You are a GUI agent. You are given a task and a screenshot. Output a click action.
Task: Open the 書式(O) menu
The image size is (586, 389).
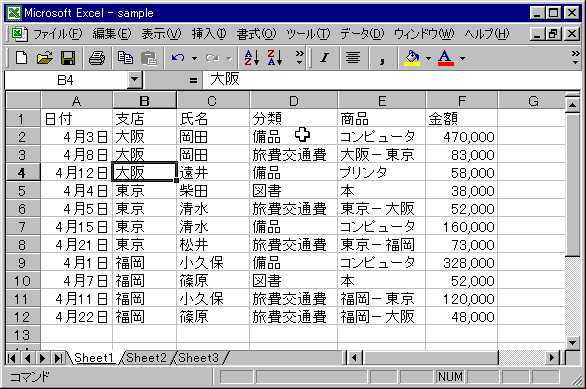(x=256, y=34)
